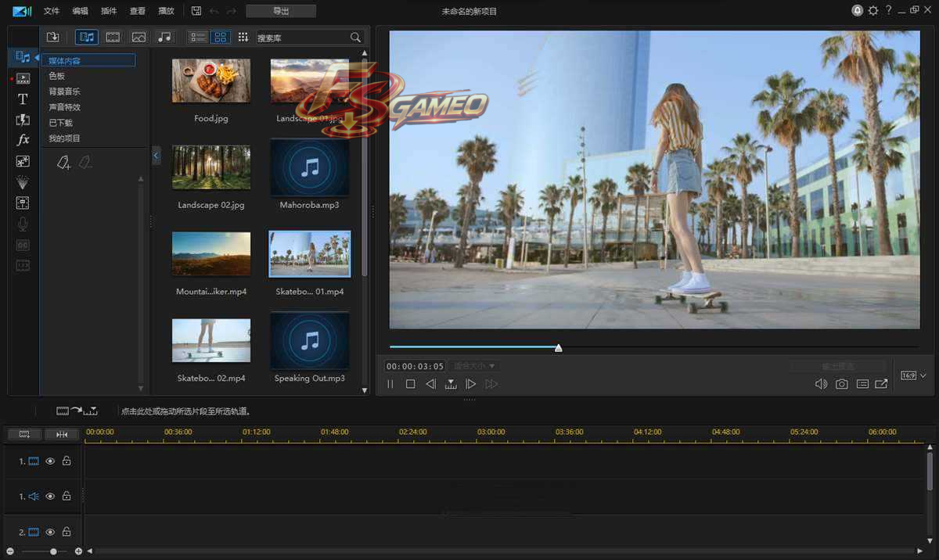Lock video track 1
The height and width of the screenshot is (560, 939).
pyautogui.click(x=67, y=461)
